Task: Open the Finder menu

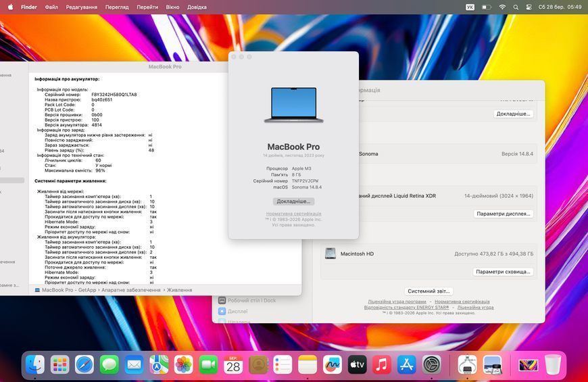Action: click(29, 7)
